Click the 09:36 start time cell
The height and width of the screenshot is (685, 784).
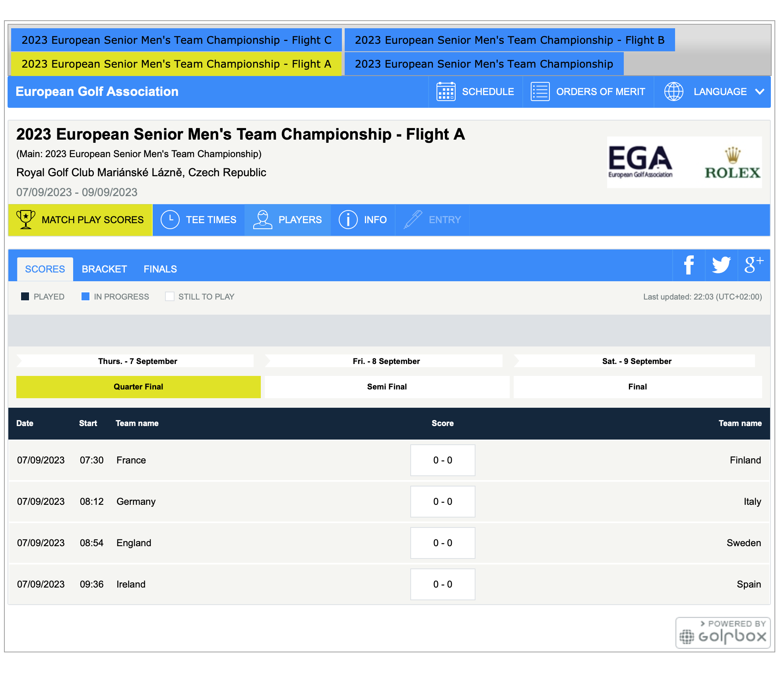[x=92, y=584]
